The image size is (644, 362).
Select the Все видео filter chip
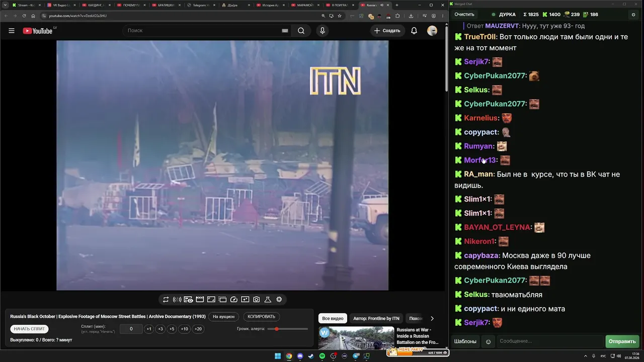pyautogui.click(x=333, y=318)
